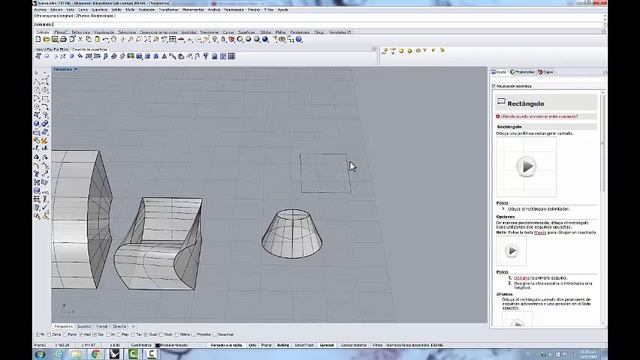Toggle Planar mode in the status bar
Viewport: 640px width, 360px height.
266,345
